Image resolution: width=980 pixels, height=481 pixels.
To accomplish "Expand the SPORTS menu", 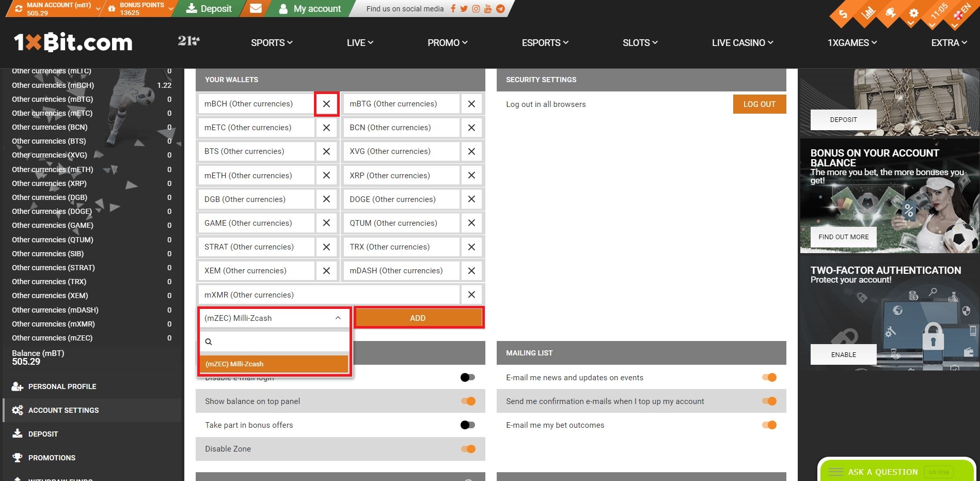I will pyautogui.click(x=272, y=43).
